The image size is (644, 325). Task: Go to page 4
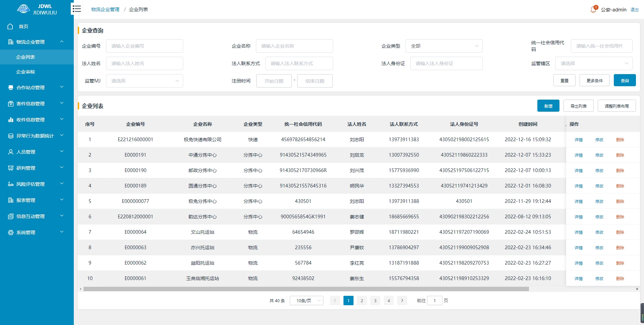click(388, 301)
